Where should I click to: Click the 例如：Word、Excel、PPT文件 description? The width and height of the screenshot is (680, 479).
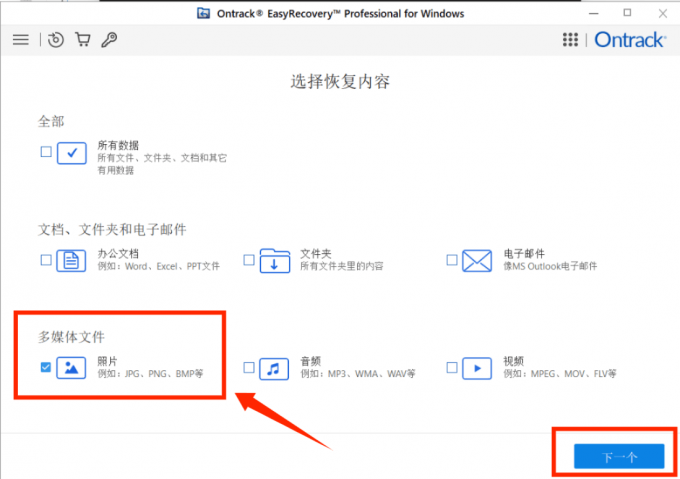tap(158, 266)
